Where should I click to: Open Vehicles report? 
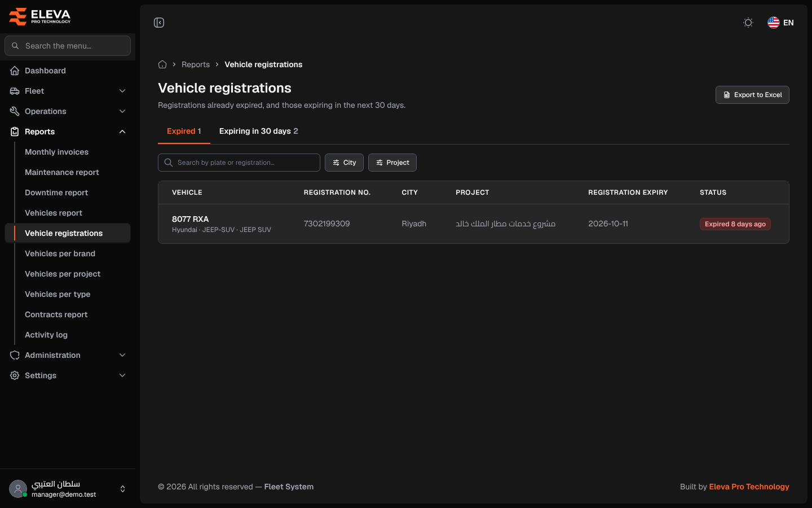(x=54, y=213)
